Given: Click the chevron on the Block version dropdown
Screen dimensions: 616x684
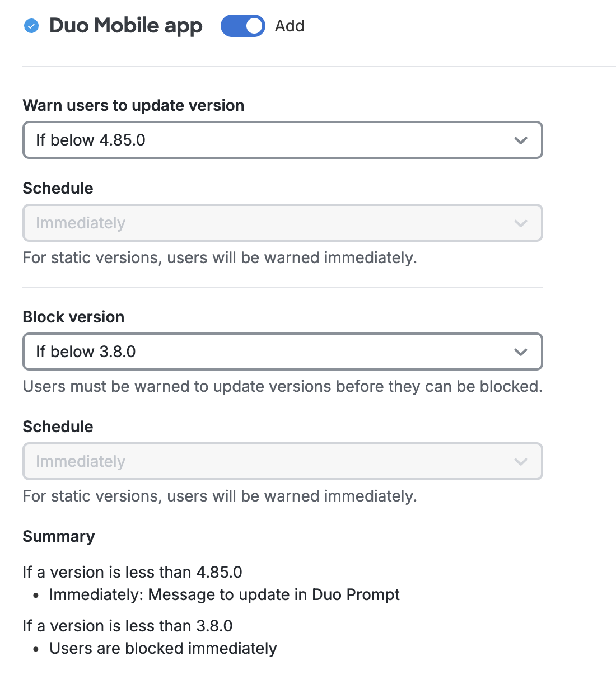Looking at the screenshot, I should pyautogui.click(x=521, y=352).
